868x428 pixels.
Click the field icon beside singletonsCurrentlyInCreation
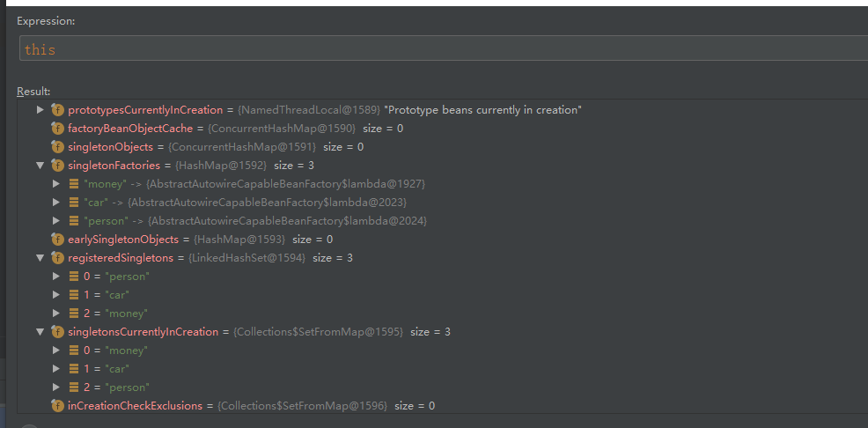tap(57, 332)
